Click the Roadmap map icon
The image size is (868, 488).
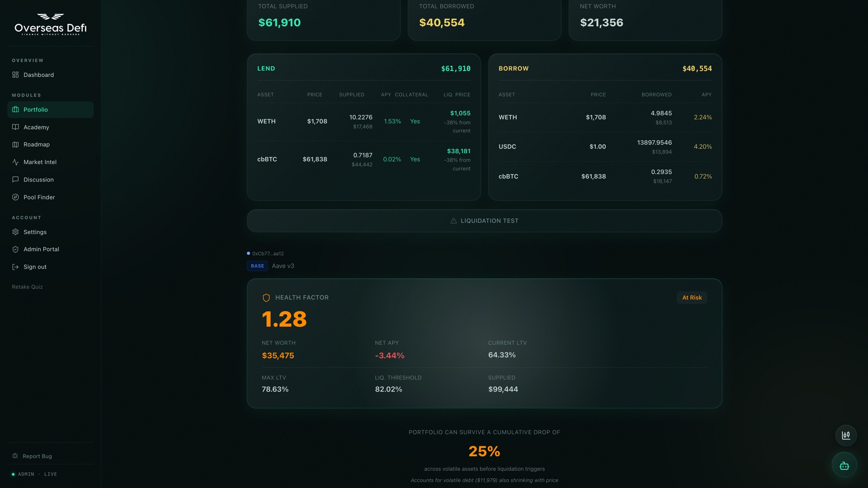click(x=15, y=145)
